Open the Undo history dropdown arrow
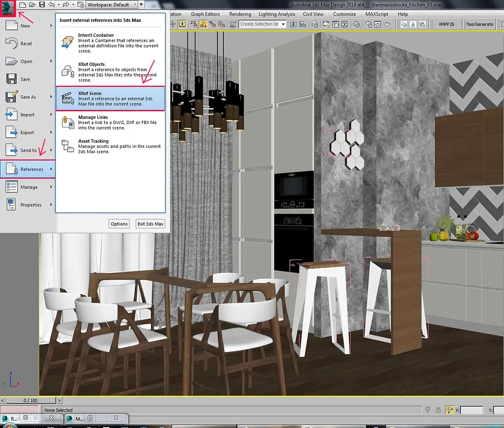Viewport: 504px width, 428px height. point(59,5)
